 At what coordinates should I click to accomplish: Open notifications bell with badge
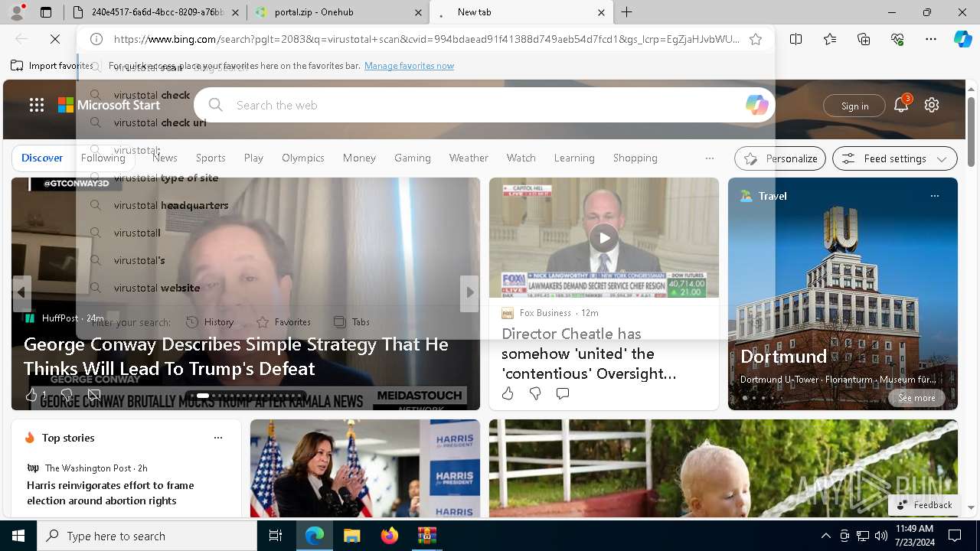[x=901, y=105]
